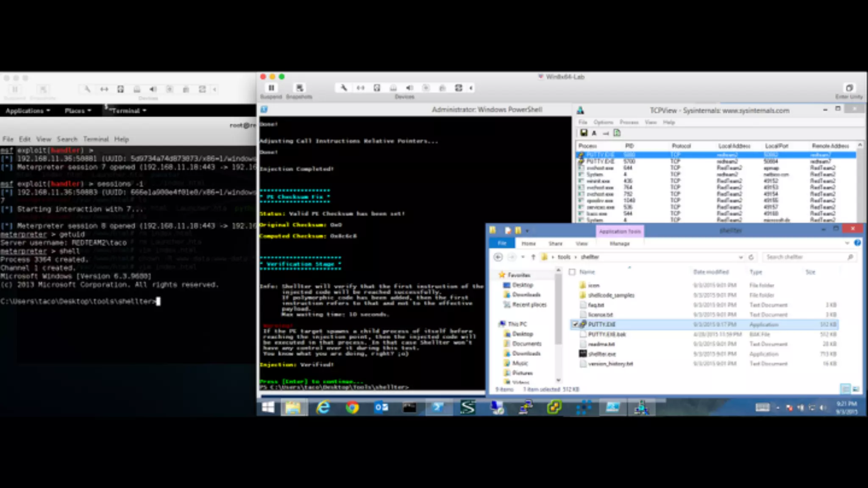The width and height of the screenshot is (868, 488).
Task: Open Internet Explorer from the taskbar
Action: click(323, 408)
